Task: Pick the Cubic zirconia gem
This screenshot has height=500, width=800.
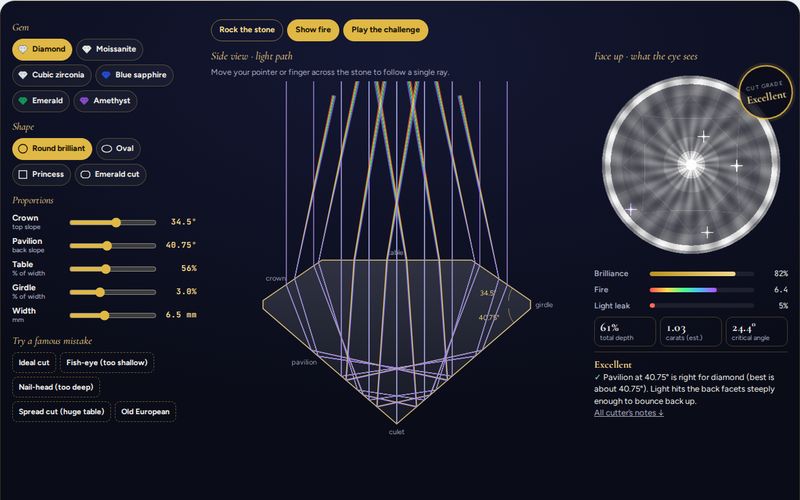Action: pyautogui.click(x=52, y=75)
